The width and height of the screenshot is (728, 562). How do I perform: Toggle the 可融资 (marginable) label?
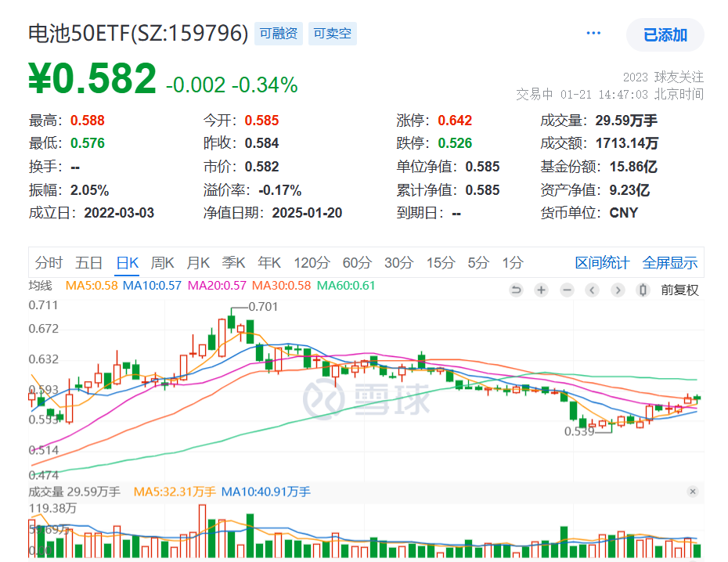278,34
